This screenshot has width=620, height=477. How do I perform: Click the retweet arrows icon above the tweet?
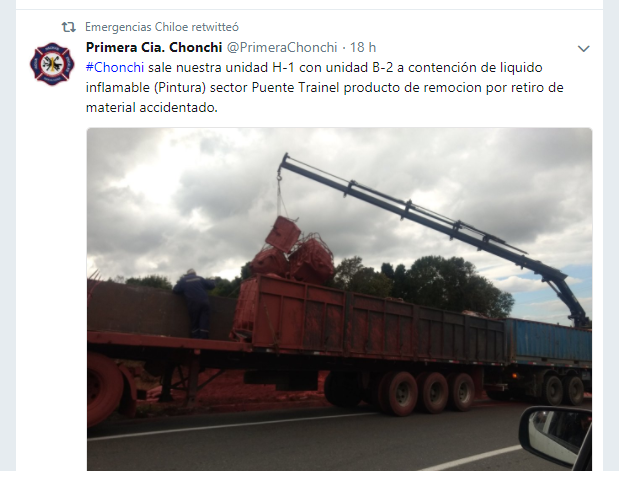tap(68, 27)
